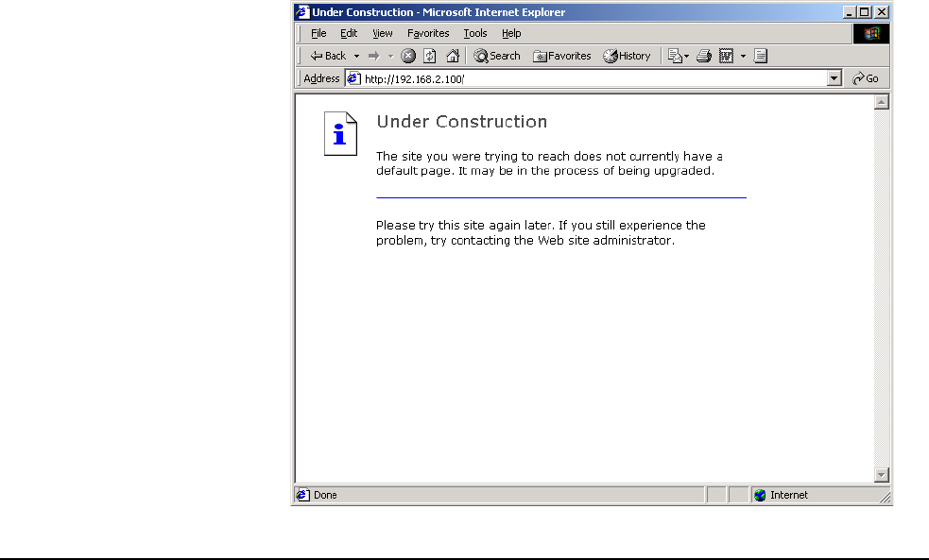Close the Internet Explorer window
Viewport: 929px width, 560px height.
[882, 12]
